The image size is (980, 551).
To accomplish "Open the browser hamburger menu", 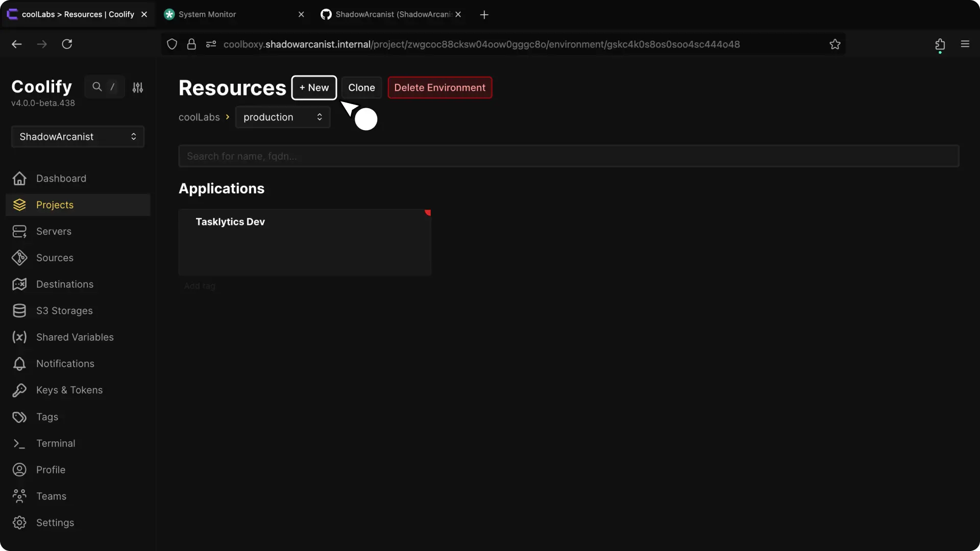I will (x=965, y=44).
